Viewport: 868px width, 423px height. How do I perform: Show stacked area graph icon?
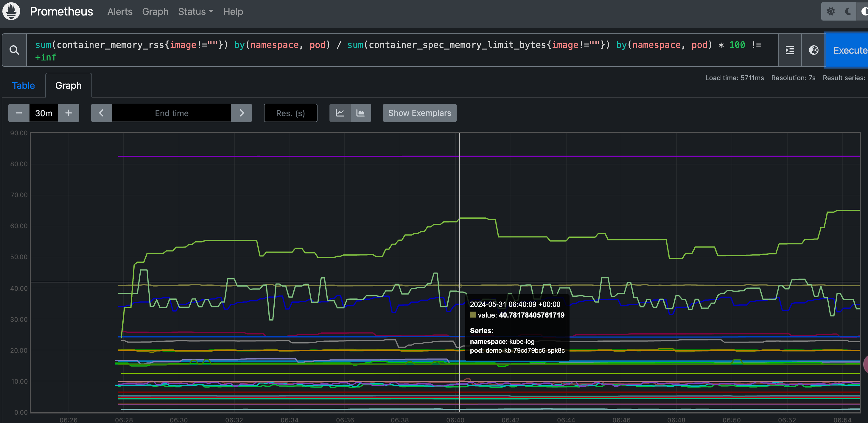pyautogui.click(x=360, y=113)
